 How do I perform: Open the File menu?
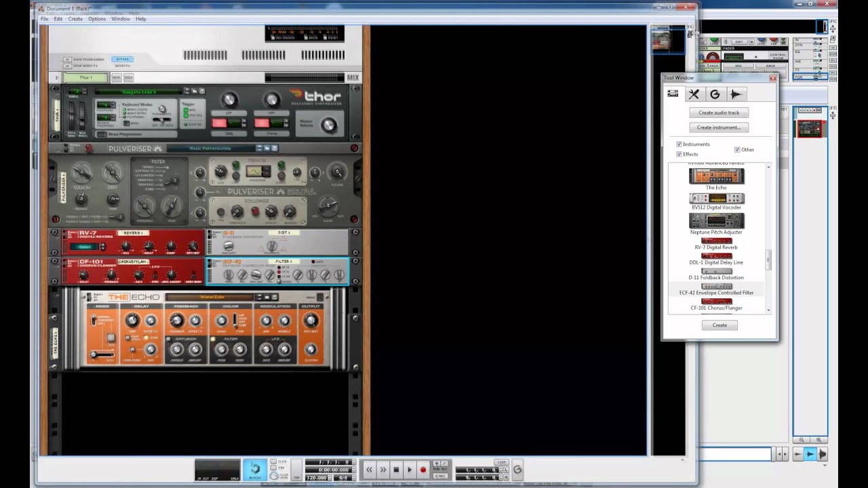pos(45,19)
